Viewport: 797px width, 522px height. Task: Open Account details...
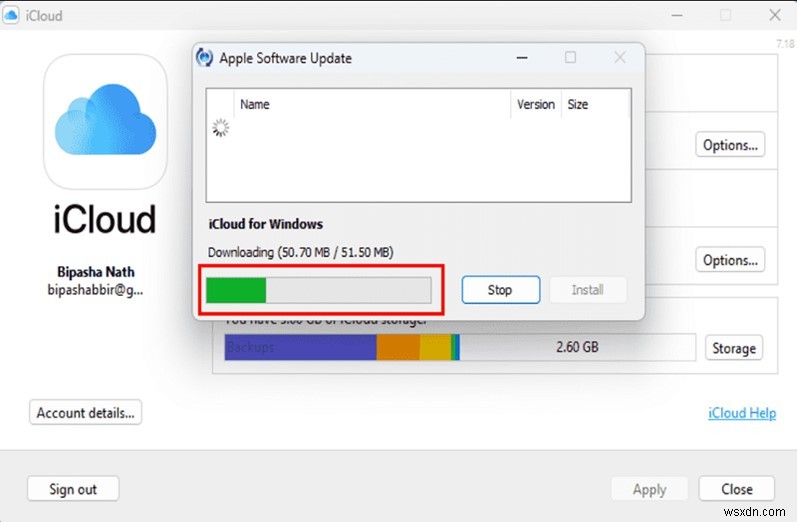(x=85, y=412)
